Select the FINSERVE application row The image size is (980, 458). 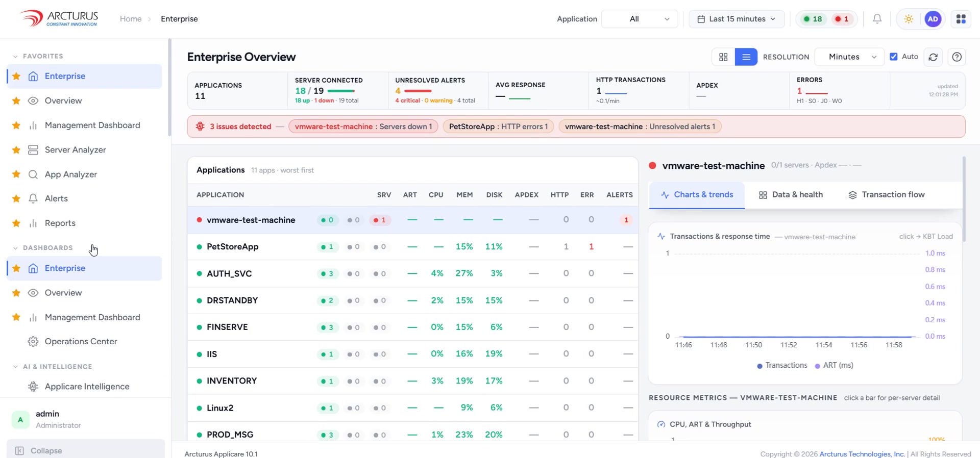tap(412, 327)
